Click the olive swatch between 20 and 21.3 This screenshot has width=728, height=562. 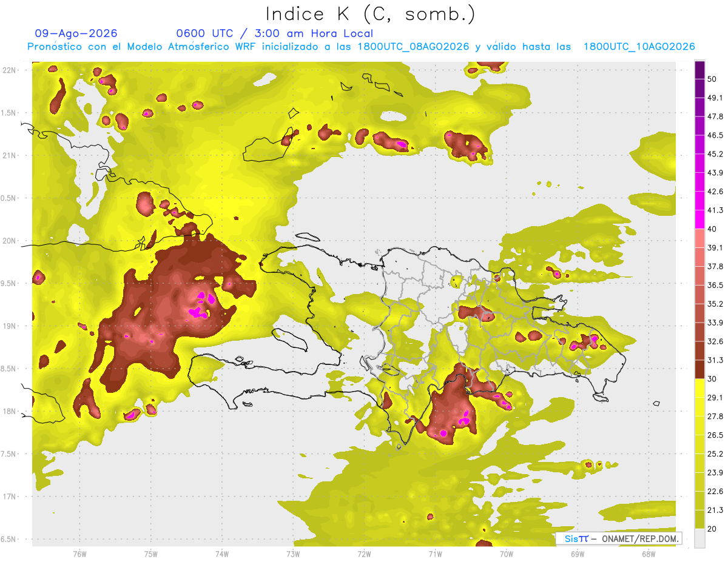(699, 520)
